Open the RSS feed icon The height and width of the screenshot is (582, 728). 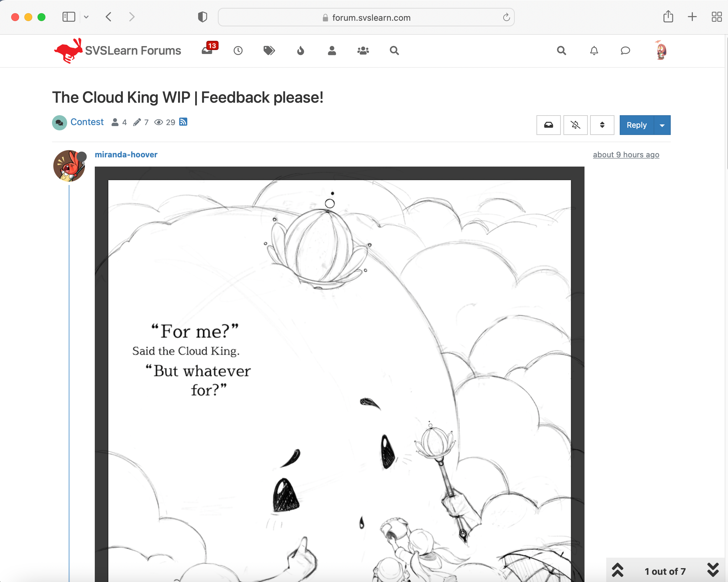coord(183,122)
